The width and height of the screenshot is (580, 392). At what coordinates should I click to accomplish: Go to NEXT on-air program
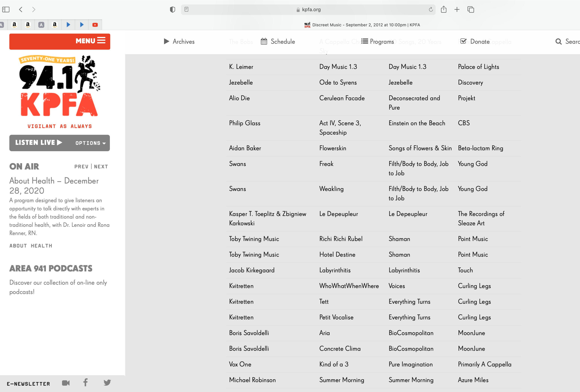101,167
